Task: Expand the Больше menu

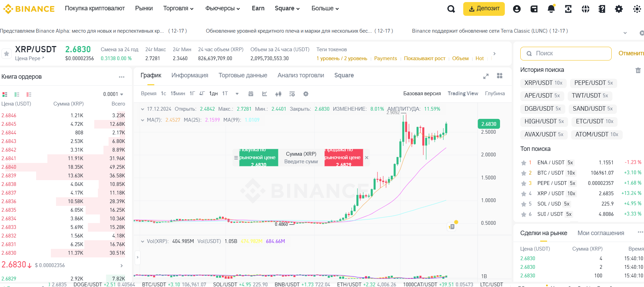Action: click(x=325, y=9)
